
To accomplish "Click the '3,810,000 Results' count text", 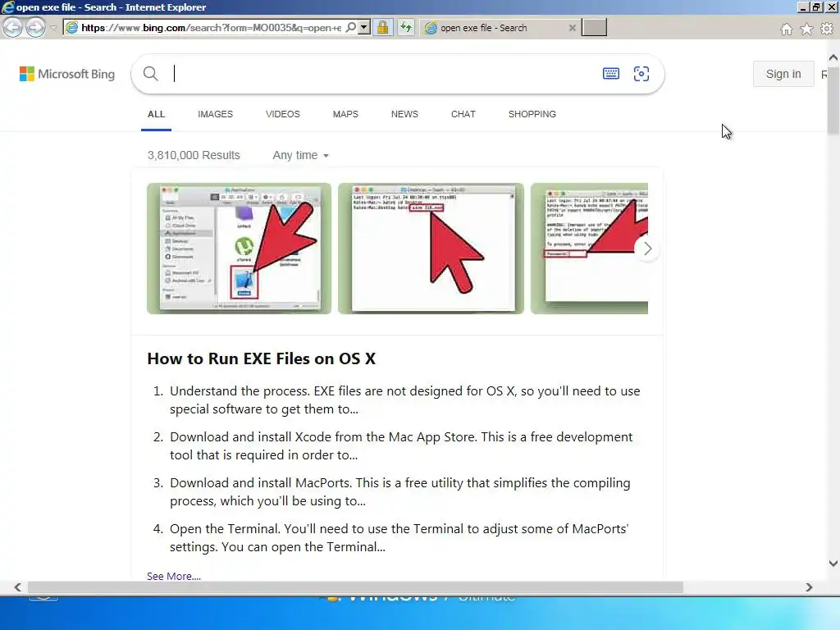I will 194,155.
